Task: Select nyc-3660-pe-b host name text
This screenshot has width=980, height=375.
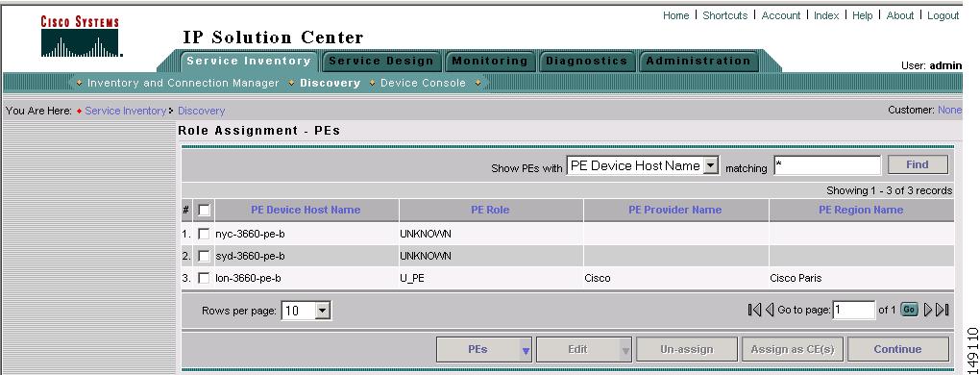Action: point(251,234)
